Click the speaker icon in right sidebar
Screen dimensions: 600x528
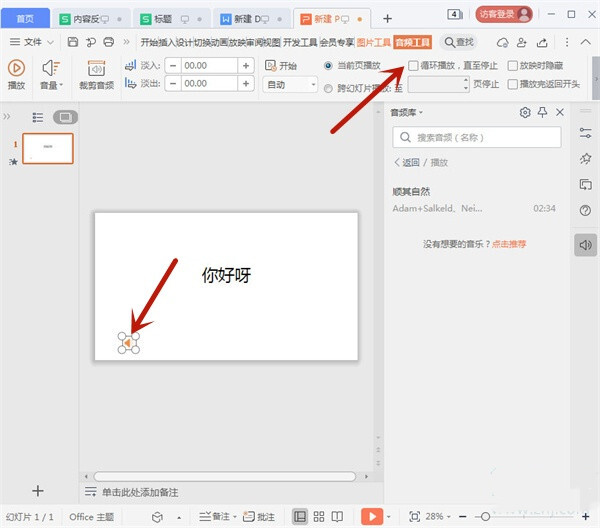pyautogui.click(x=586, y=244)
